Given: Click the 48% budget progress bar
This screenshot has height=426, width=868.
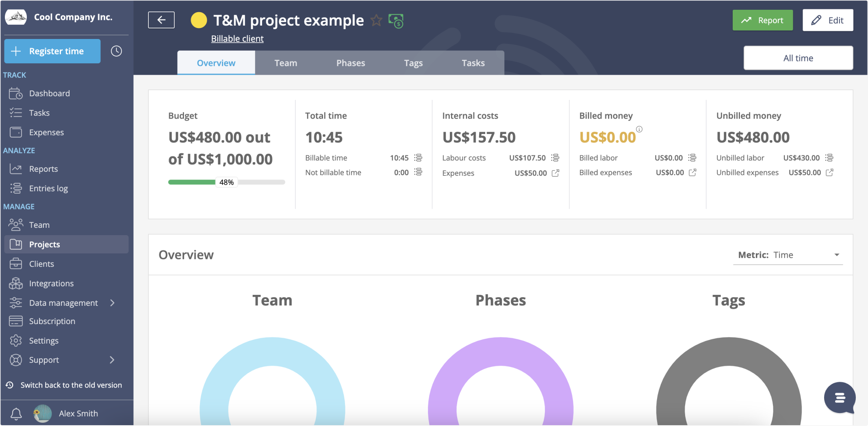Looking at the screenshot, I should (x=226, y=182).
